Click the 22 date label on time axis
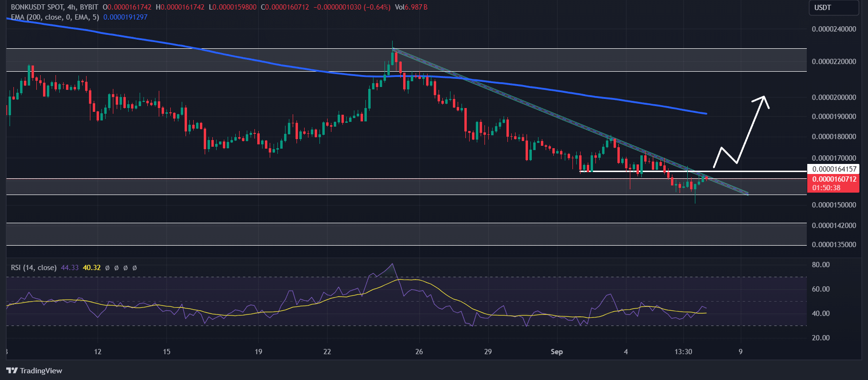Screen dimensions: 868x380 point(327,352)
